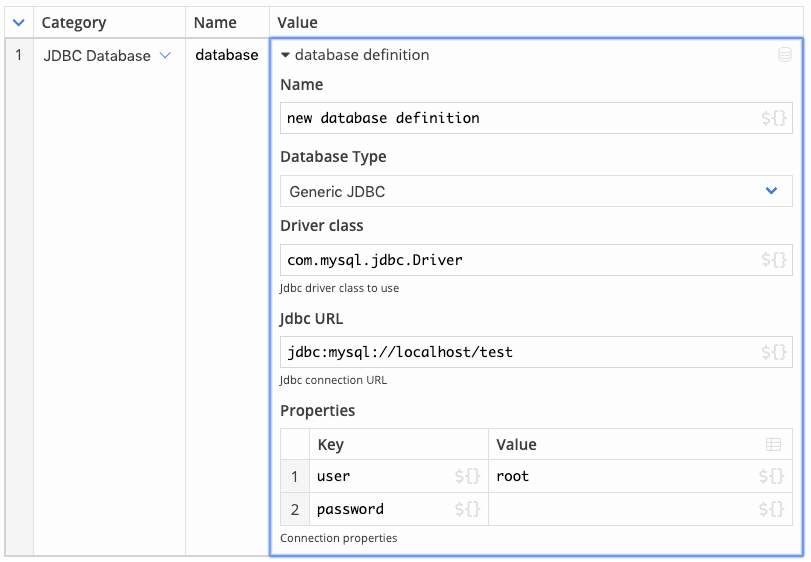Click the chevron in the table header corner
Viewport: 811px width, 562px height.
(x=19, y=22)
